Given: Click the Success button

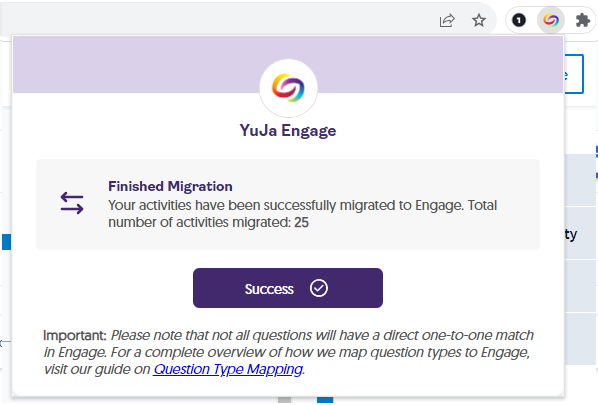Looking at the screenshot, I should (x=288, y=288).
